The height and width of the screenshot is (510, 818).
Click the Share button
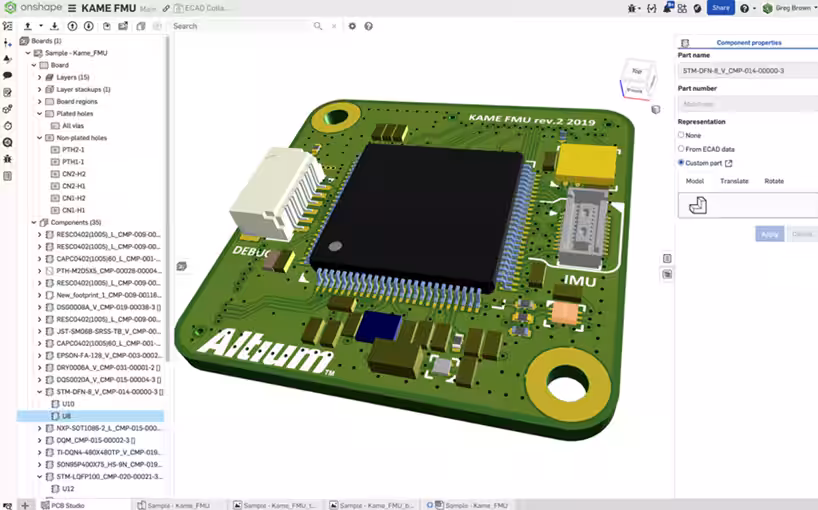pyautogui.click(x=720, y=8)
